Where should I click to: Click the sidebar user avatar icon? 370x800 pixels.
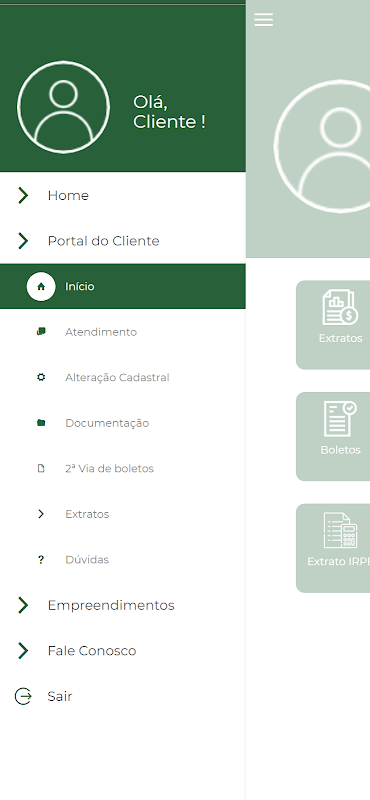tap(63, 107)
